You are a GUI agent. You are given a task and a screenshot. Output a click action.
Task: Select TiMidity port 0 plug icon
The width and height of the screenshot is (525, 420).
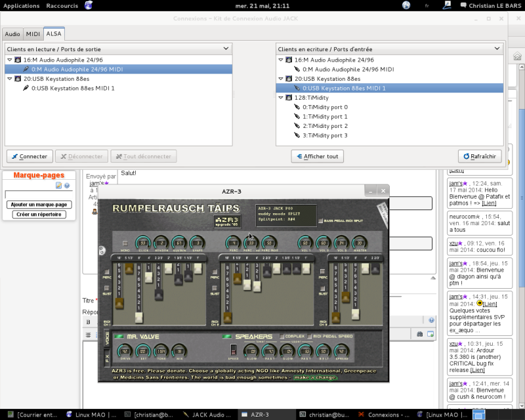tap(296, 107)
